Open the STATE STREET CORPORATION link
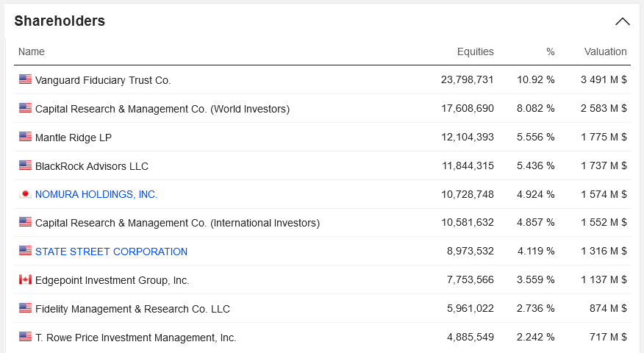This screenshot has height=353, width=644. [111, 252]
